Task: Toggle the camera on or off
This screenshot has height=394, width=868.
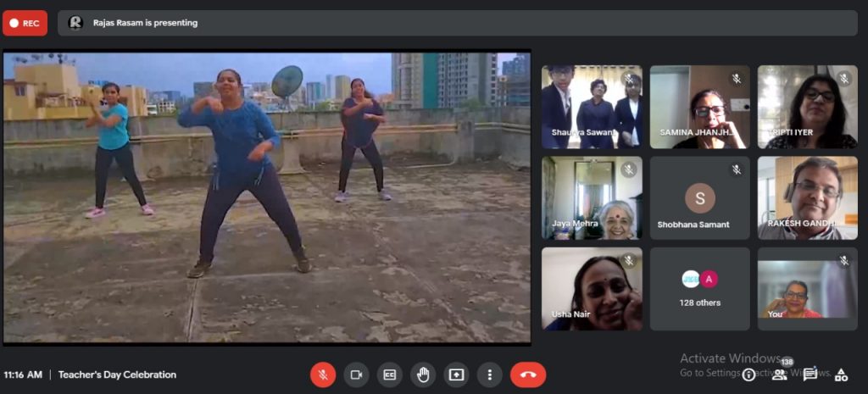Action: [356, 375]
